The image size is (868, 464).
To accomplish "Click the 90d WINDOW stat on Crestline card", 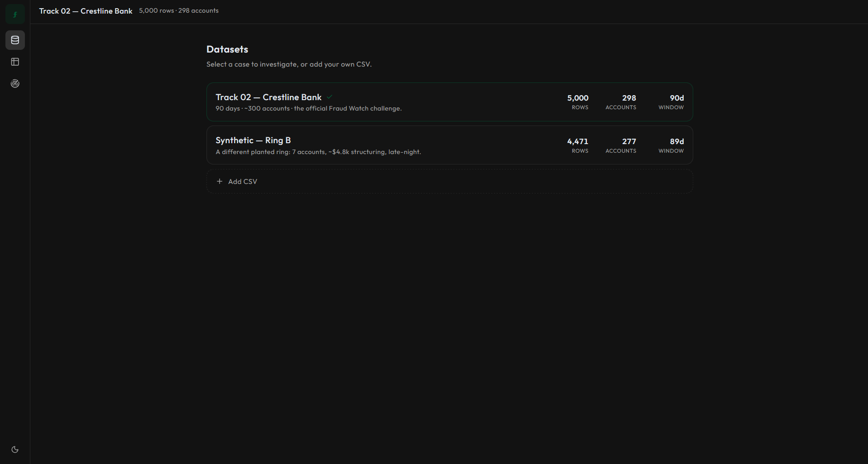I will click(x=671, y=102).
